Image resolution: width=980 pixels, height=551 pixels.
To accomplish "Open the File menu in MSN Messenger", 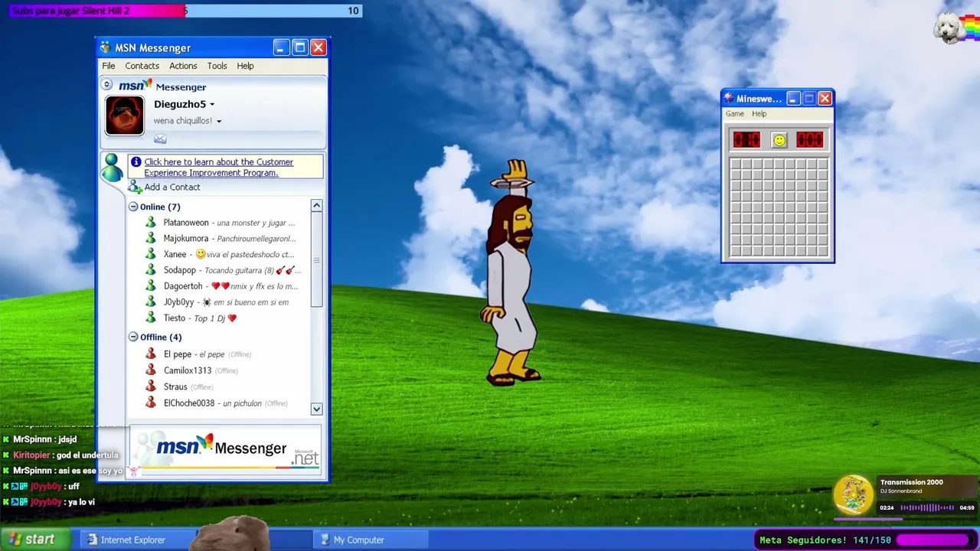I will coord(109,66).
